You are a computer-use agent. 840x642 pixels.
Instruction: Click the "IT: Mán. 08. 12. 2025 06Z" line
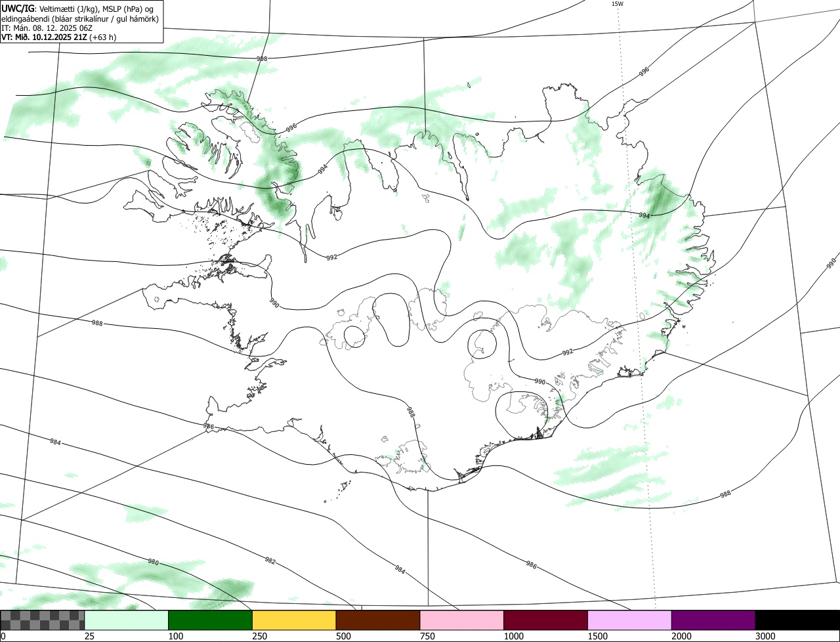pos(45,28)
